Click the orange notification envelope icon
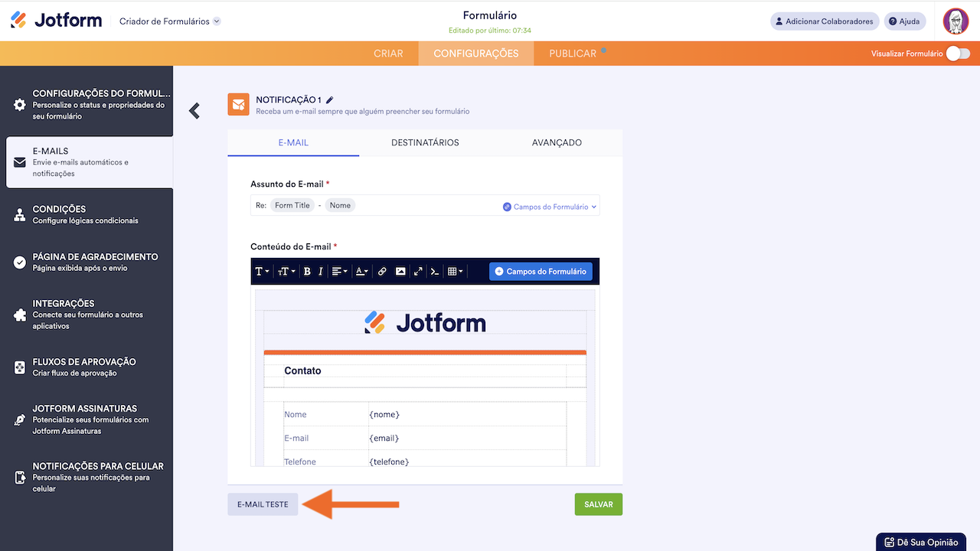Image resolution: width=980 pixels, height=551 pixels. coord(238,105)
